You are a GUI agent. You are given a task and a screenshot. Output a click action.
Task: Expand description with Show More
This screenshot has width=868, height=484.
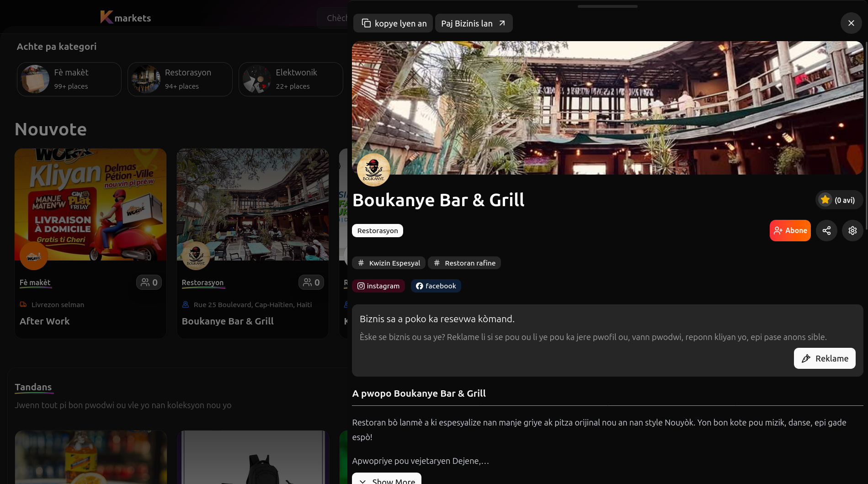[x=387, y=479]
